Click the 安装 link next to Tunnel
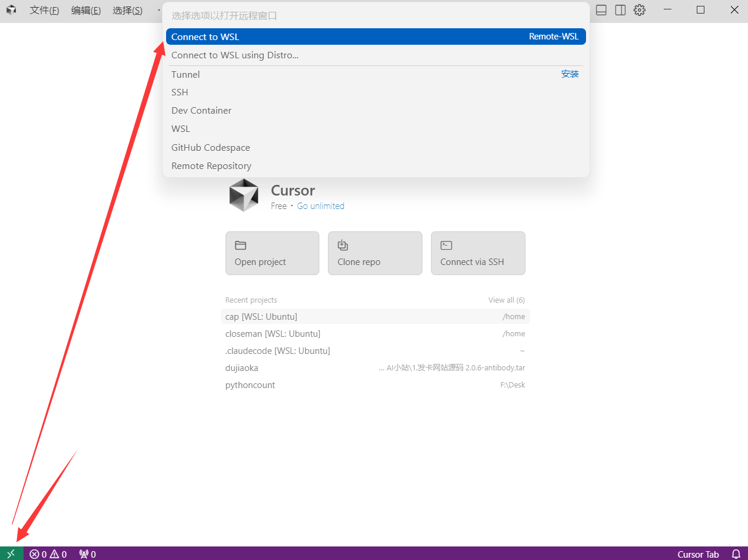The width and height of the screenshot is (748, 560). coord(570,74)
